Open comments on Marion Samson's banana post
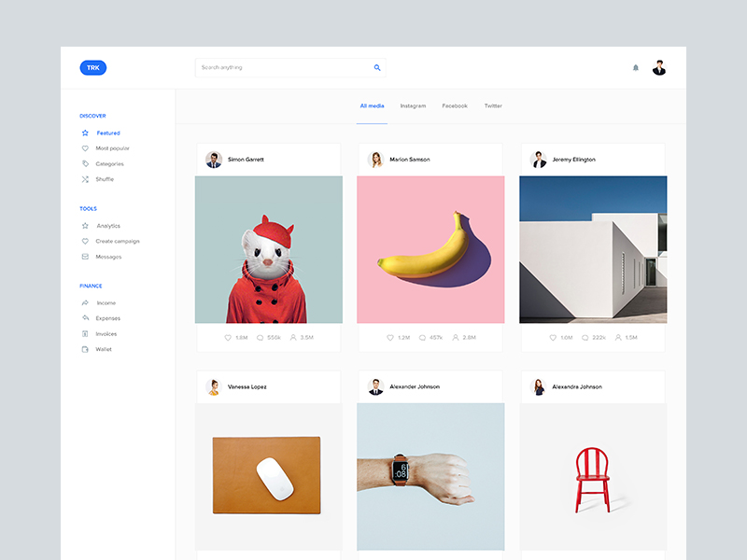 coord(422,337)
